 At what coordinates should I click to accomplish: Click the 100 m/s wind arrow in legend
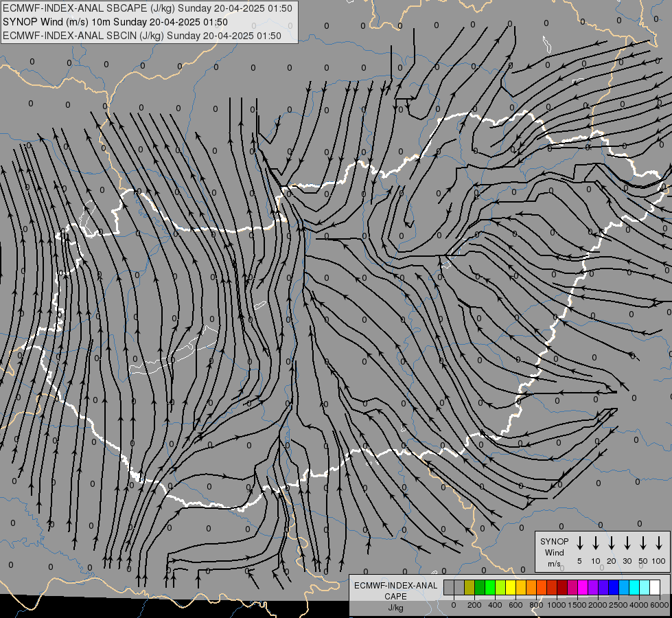pyautogui.click(x=659, y=542)
